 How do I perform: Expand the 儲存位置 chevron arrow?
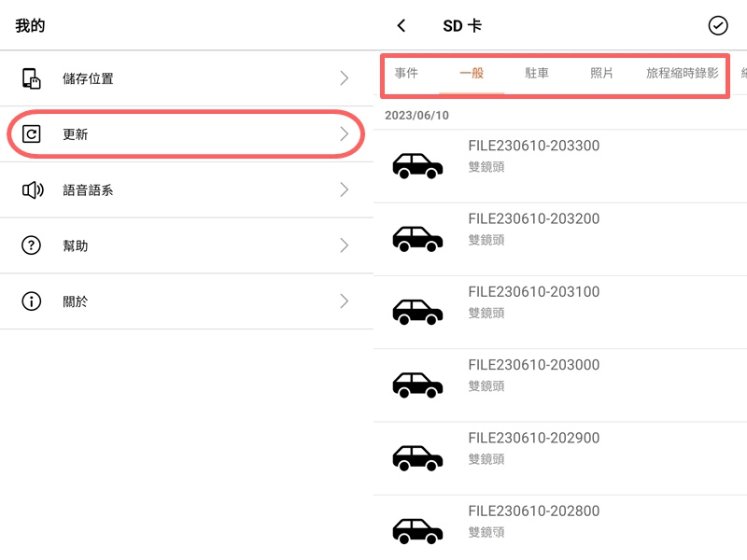pyautogui.click(x=345, y=78)
